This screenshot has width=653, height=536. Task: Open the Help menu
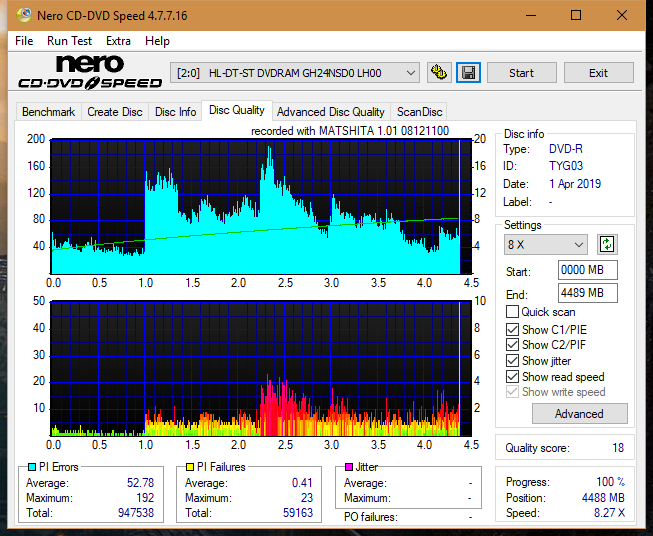coord(157,41)
